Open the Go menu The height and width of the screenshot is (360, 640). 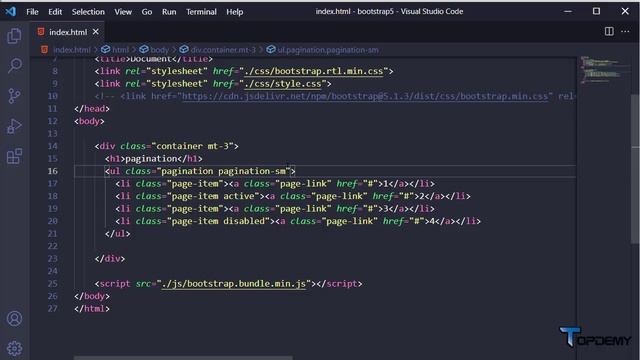pyautogui.click(x=147, y=12)
